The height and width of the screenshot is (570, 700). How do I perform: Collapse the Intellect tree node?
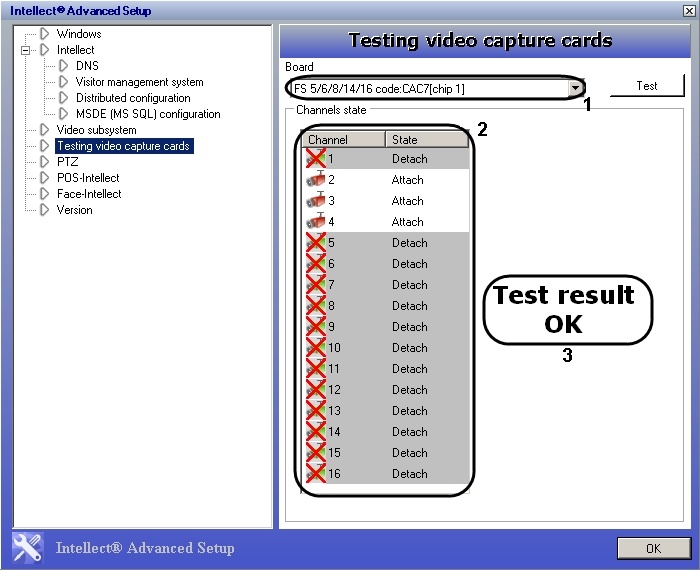click(25, 50)
